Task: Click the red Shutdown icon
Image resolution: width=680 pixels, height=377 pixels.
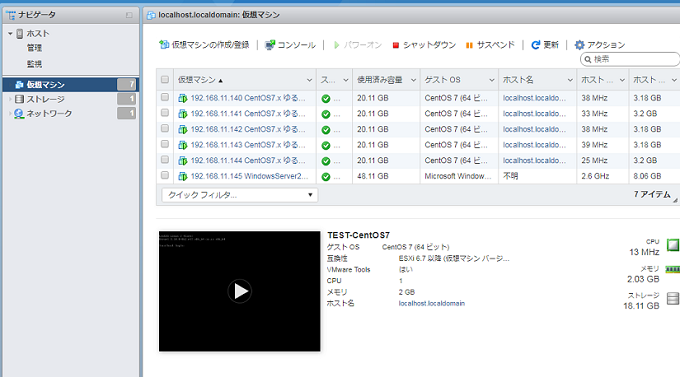Action: 396,45
